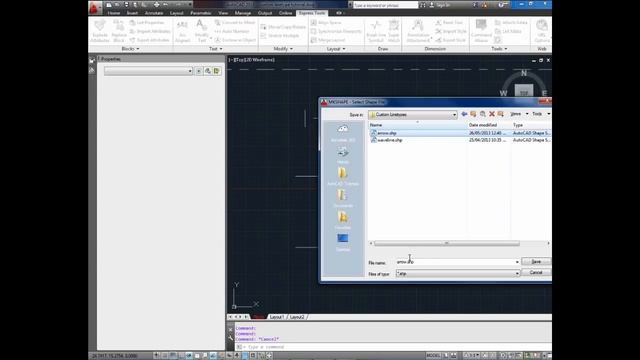Close the command line window with its X
The image size is (640, 360).
tap(231, 329)
